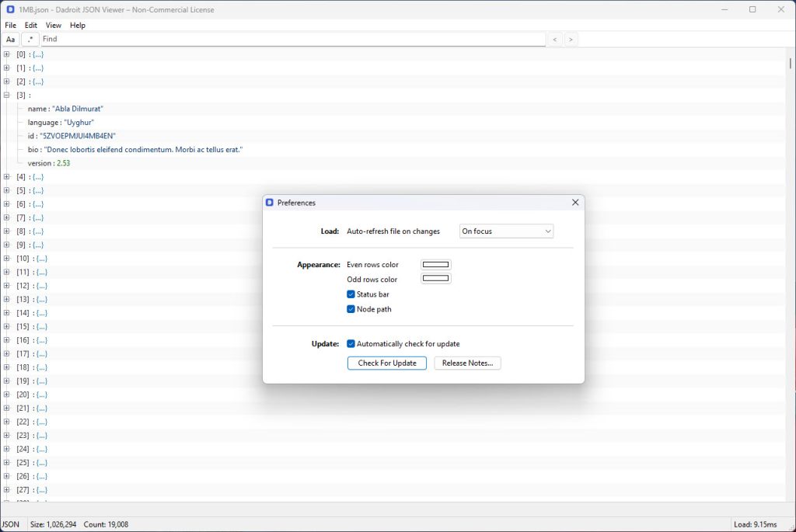Open the File menu
Viewport: 796px width, 532px height.
pyautogui.click(x=11, y=25)
